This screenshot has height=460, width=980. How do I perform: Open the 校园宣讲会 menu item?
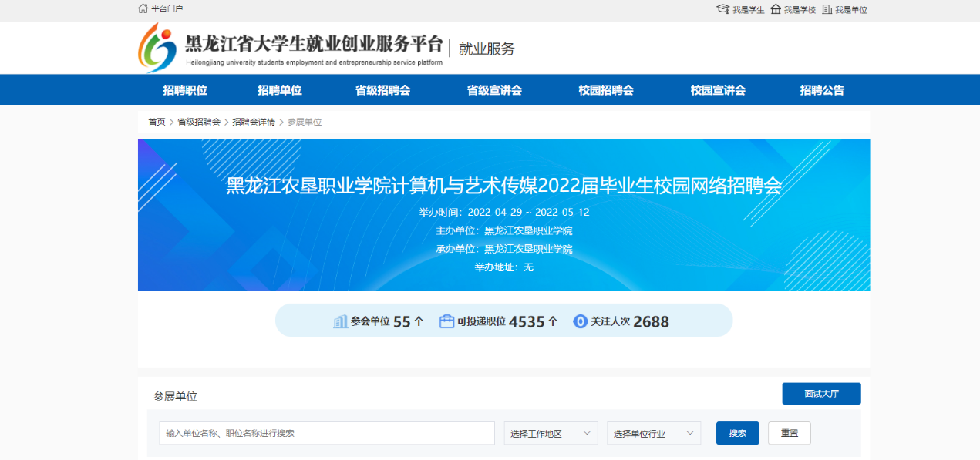(x=718, y=90)
